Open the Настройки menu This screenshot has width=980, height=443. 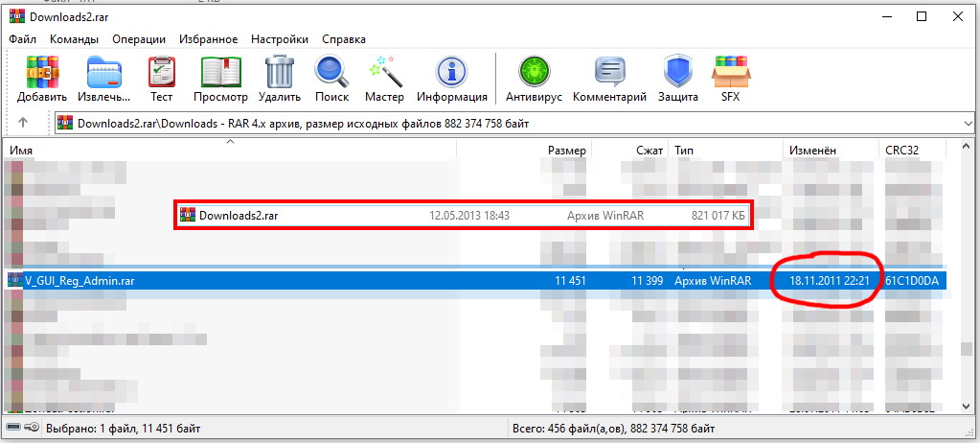click(280, 39)
